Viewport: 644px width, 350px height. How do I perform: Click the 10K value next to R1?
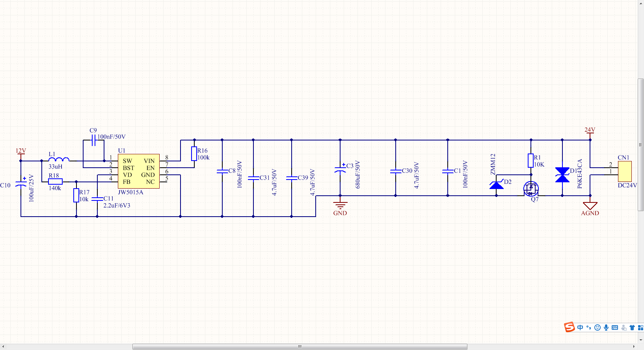(539, 165)
